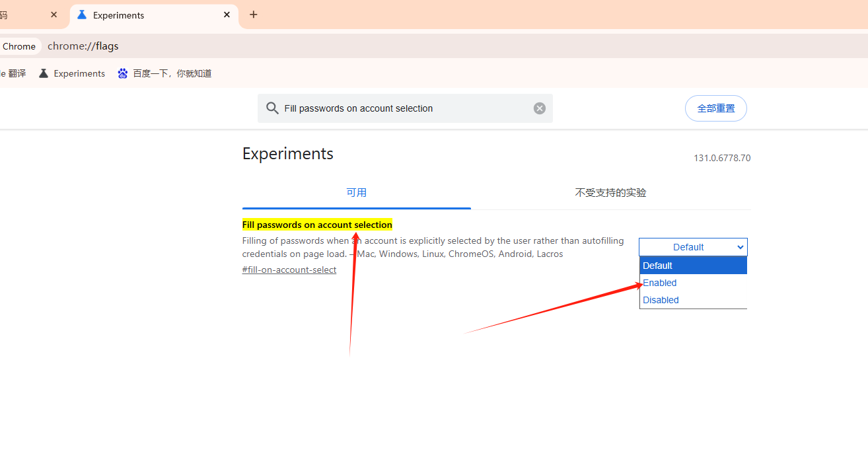Close the leftmost partially visible tab
868x473 pixels.
pos(54,15)
